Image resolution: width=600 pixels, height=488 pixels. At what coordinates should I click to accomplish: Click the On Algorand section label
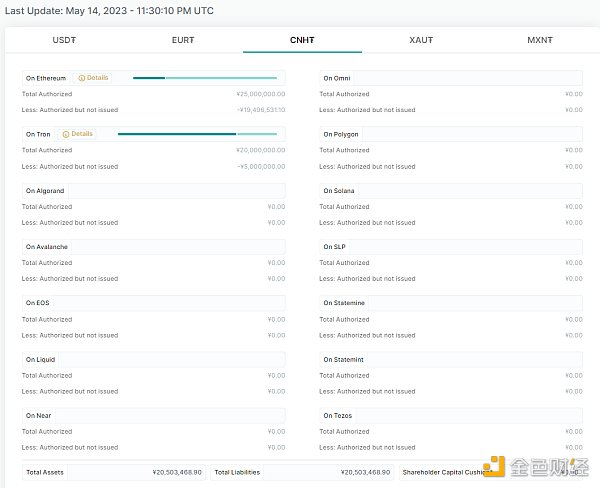click(45, 190)
